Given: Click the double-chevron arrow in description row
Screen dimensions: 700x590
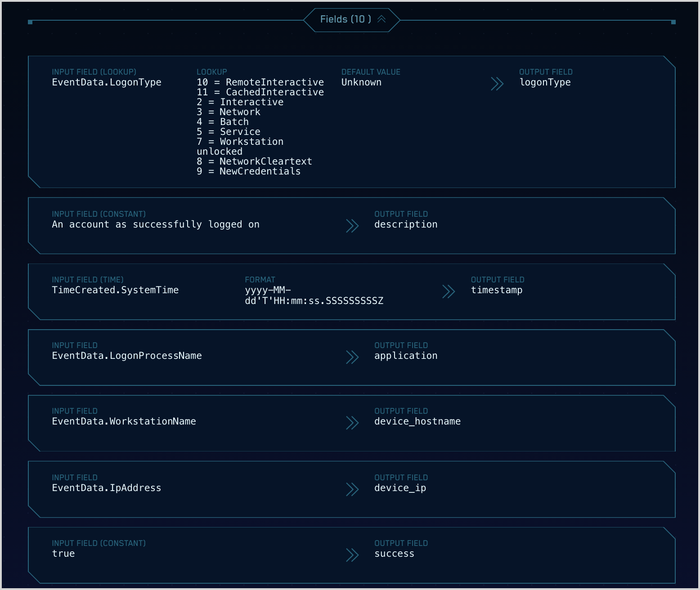Looking at the screenshot, I should coord(352,226).
